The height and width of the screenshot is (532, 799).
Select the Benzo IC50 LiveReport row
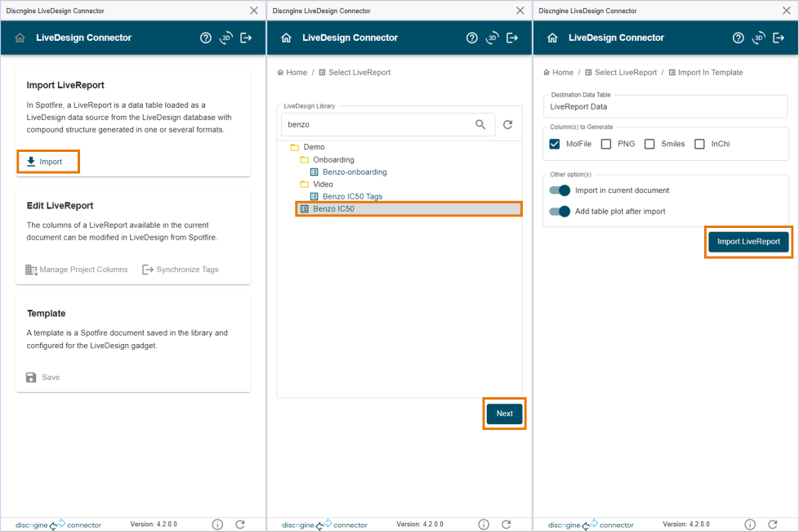point(408,209)
